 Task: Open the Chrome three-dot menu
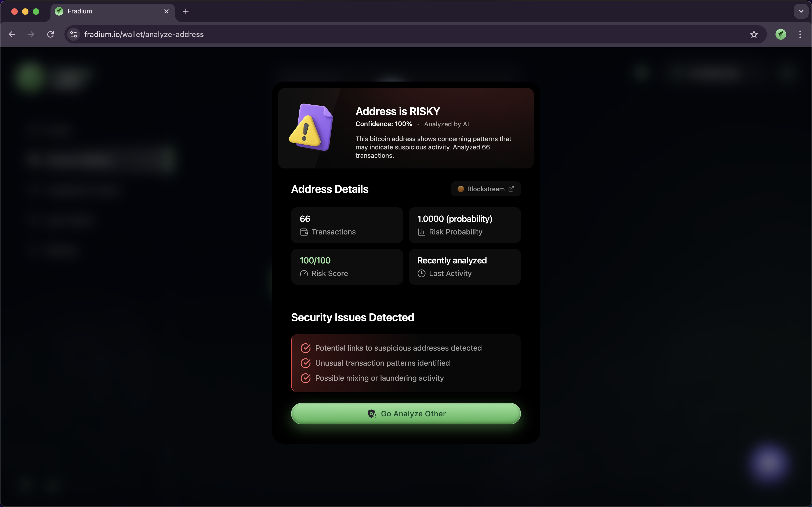click(800, 34)
